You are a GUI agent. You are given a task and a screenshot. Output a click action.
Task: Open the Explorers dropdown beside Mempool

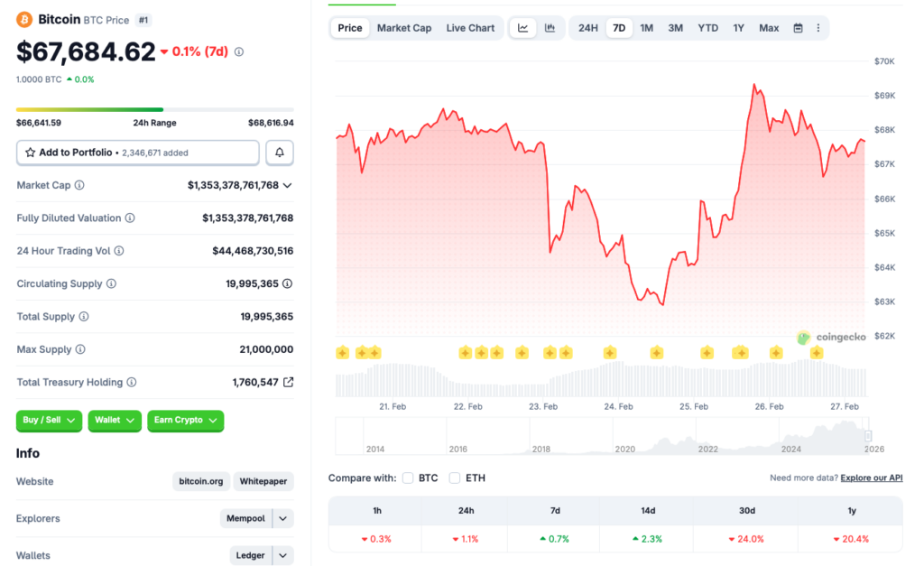click(282, 518)
